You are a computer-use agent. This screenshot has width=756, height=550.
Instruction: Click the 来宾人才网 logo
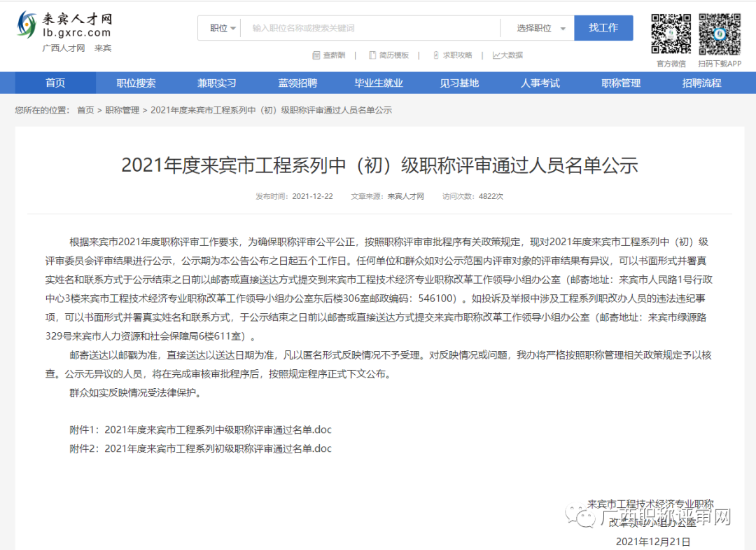[64, 25]
